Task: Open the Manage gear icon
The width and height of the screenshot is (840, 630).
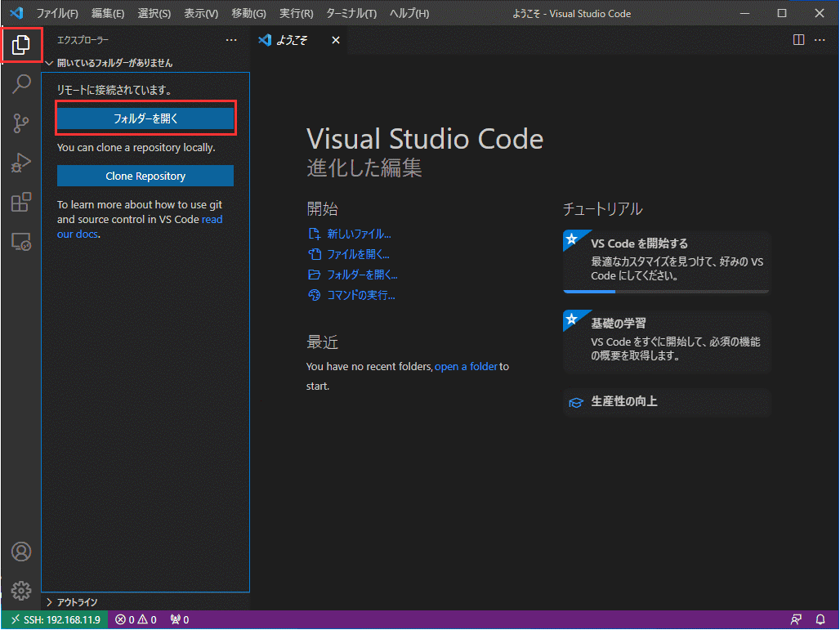Action: [x=21, y=590]
